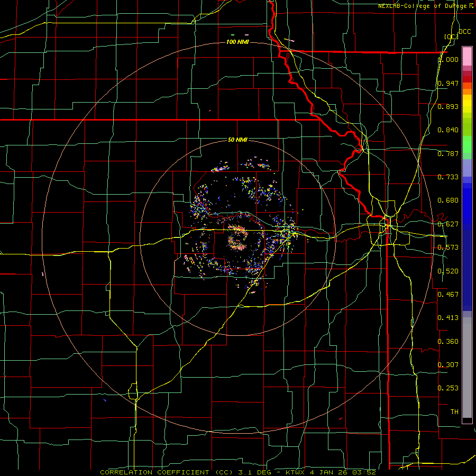Click the 0.680 value on the color scale
This screenshot has width=476, height=476.
click(x=448, y=200)
